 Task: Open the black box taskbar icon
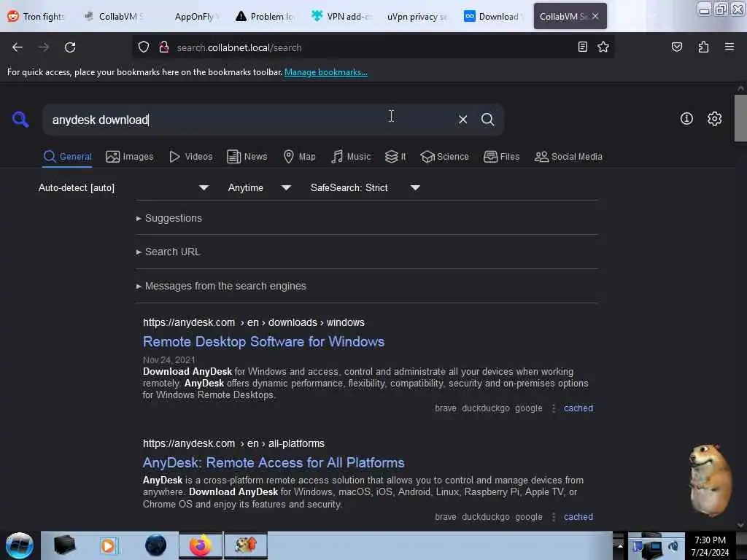click(x=65, y=545)
